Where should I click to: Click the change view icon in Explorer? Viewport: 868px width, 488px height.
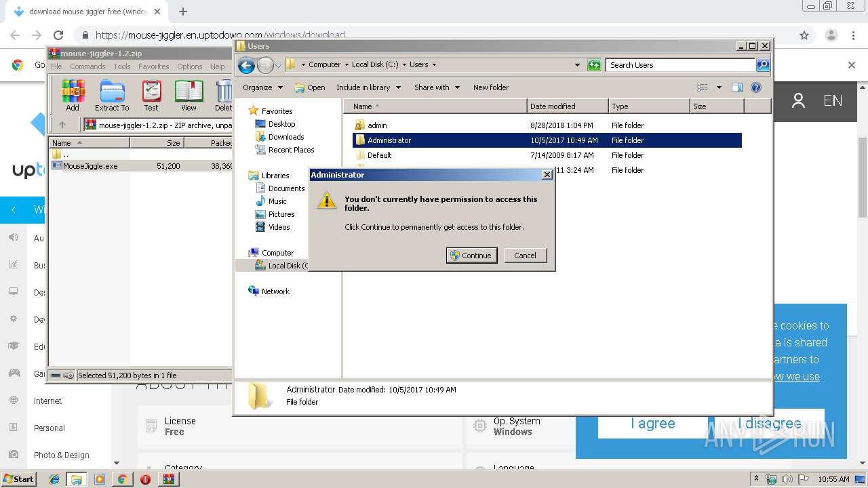(x=703, y=87)
